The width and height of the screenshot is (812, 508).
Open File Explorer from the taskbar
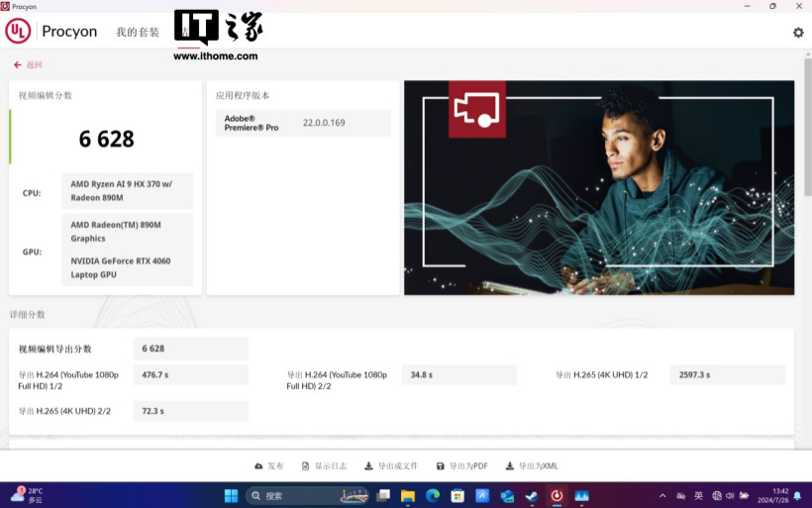(x=407, y=495)
